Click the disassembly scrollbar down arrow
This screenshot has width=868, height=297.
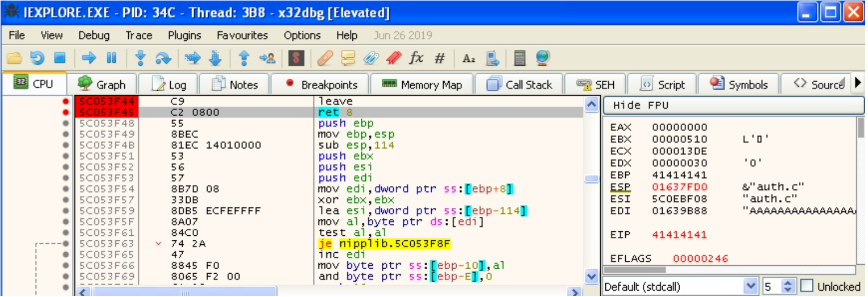(x=591, y=276)
